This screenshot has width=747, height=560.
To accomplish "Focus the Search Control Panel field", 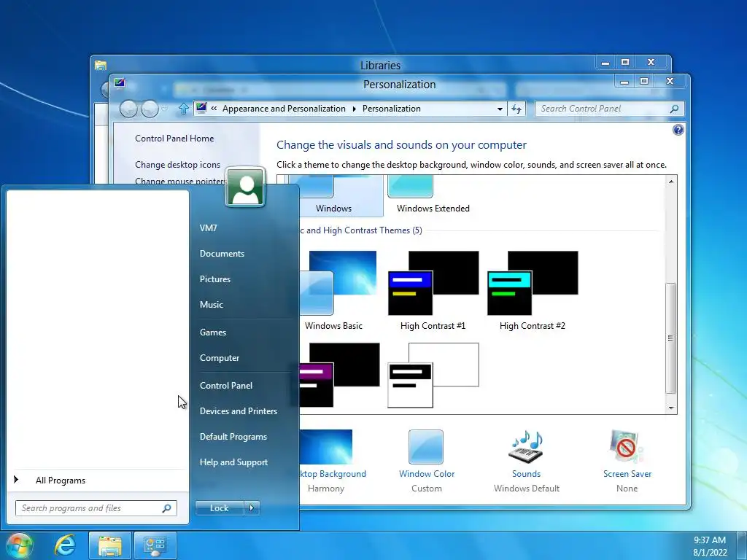I will [x=609, y=109].
